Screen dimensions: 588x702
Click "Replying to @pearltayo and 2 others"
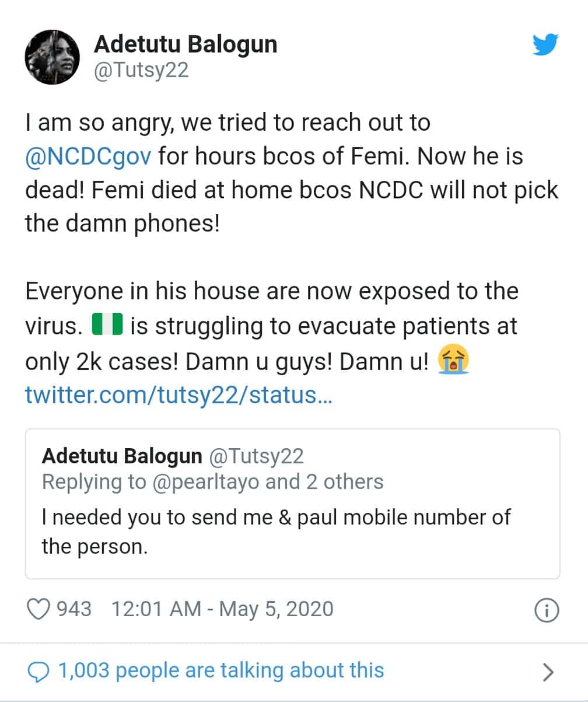[213, 482]
